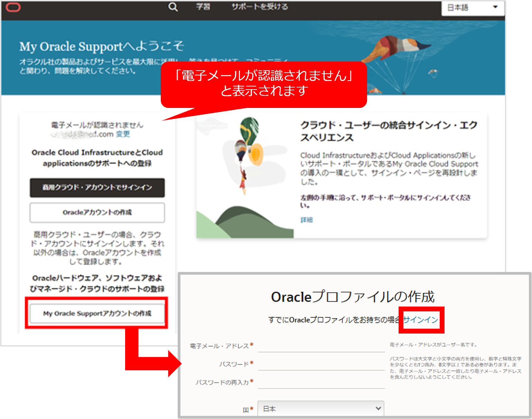Open the 学習 menu
This screenshot has height=419, width=532.
203,7
